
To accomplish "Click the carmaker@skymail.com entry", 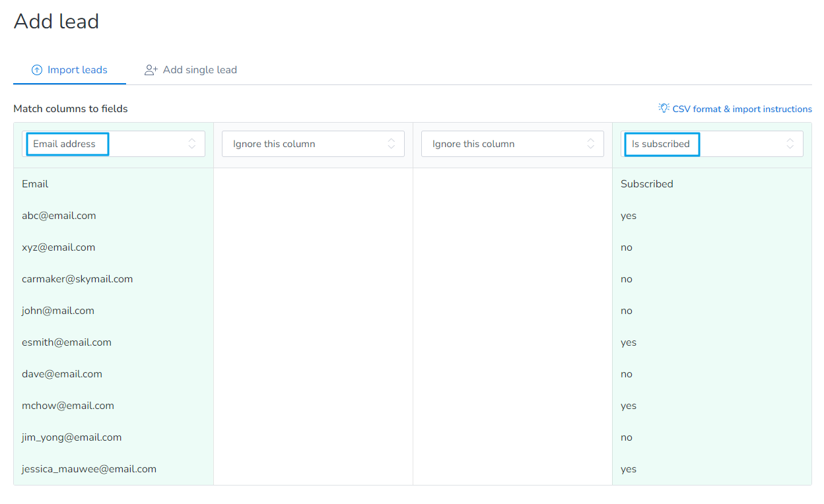I will pos(77,279).
